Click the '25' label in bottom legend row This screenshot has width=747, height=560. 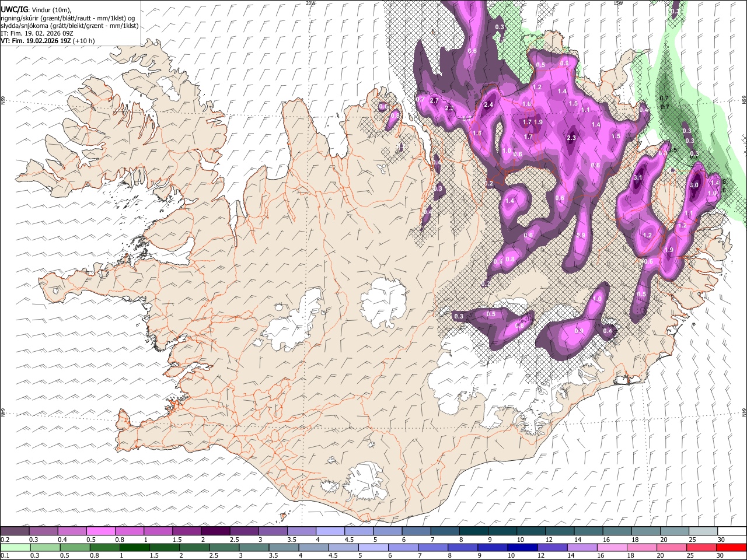coord(690,555)
